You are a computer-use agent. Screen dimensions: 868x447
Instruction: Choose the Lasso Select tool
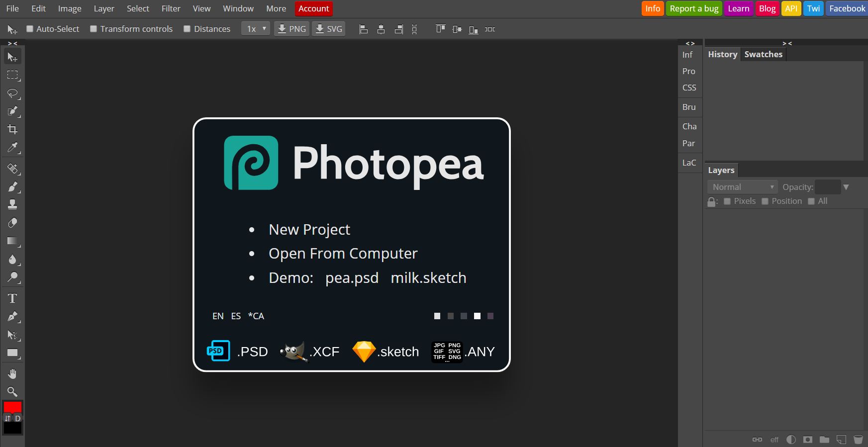(x=12, y=93)
